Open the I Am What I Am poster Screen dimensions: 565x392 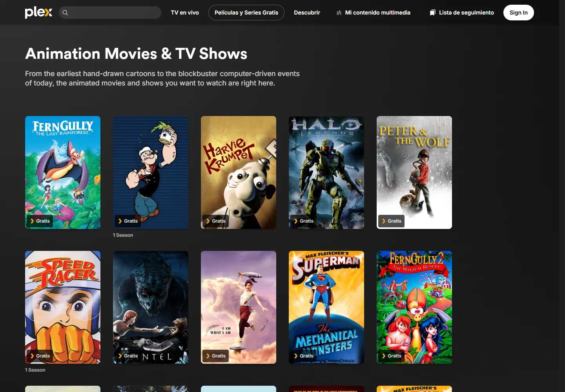click(x=239, y=307)
